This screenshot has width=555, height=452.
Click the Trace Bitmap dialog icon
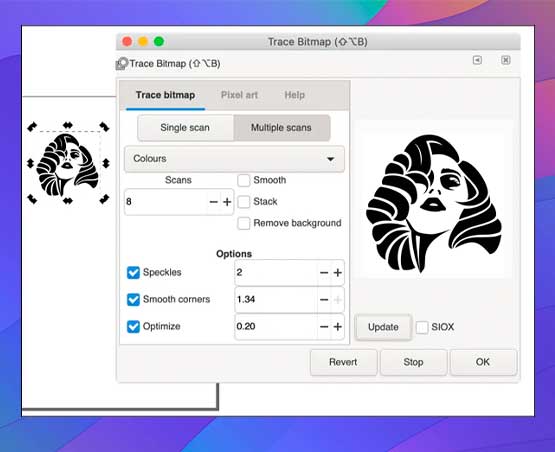121,64
